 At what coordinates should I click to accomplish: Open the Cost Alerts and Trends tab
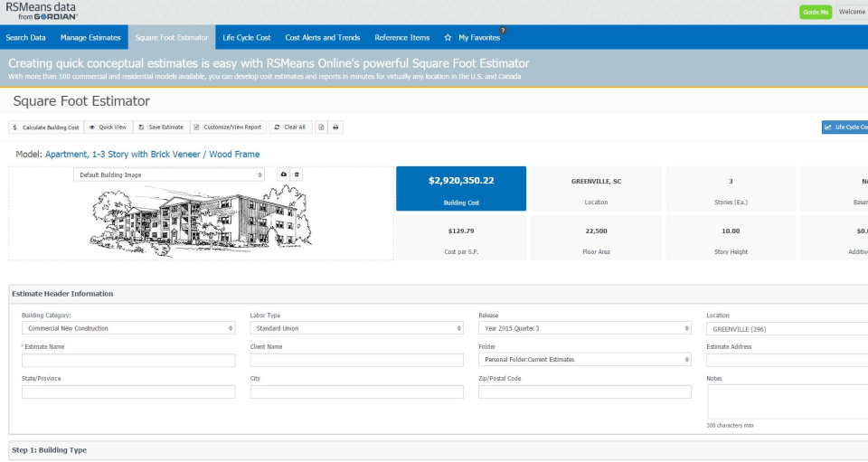323,38
